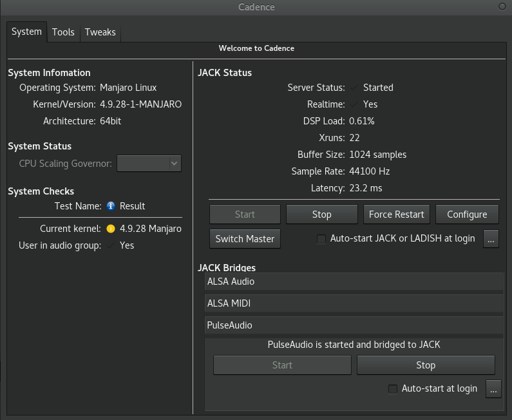512x420 pixels.
Task: Collapse the PulseAudio bridge section
Action: (353, 325)
